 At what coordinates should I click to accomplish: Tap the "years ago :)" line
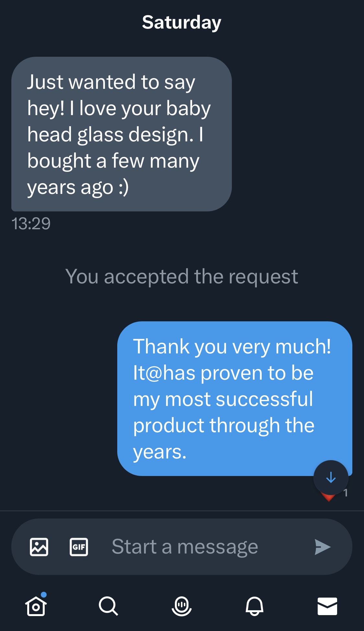(x=78, y=187)
